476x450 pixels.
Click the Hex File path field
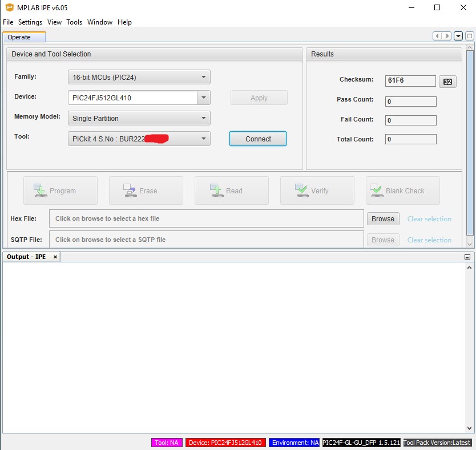[206, 218]
